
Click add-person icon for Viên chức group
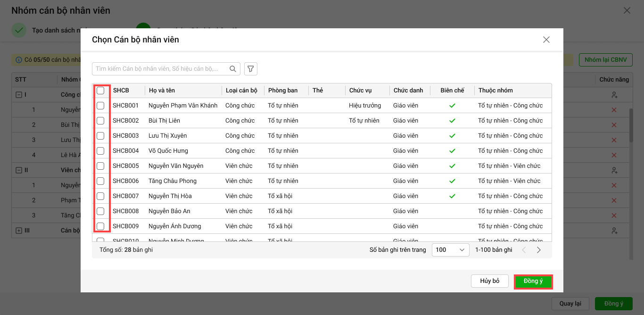[614, 170]
